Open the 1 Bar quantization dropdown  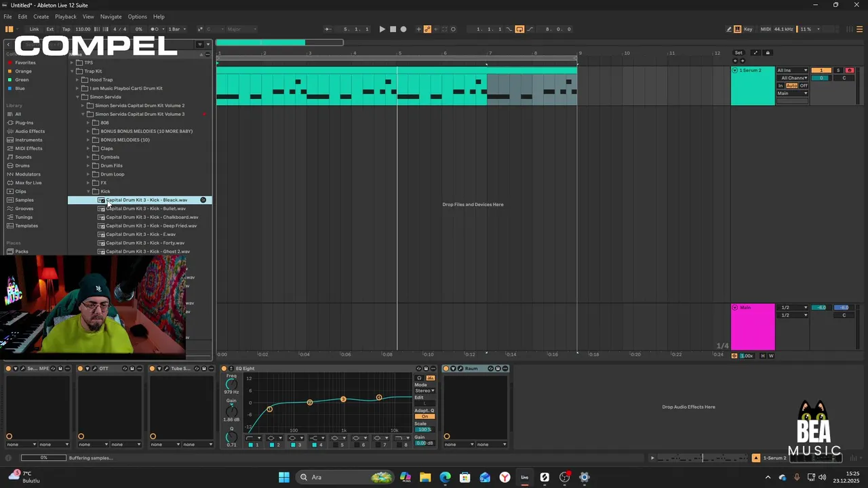pos(177,29)
